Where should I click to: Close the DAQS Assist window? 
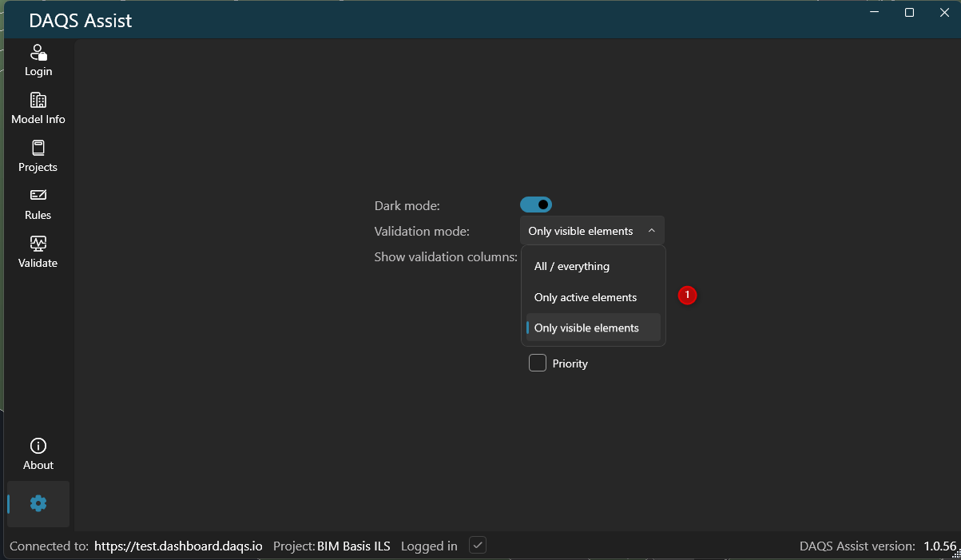pyautogui.click(x=944, y=13)
